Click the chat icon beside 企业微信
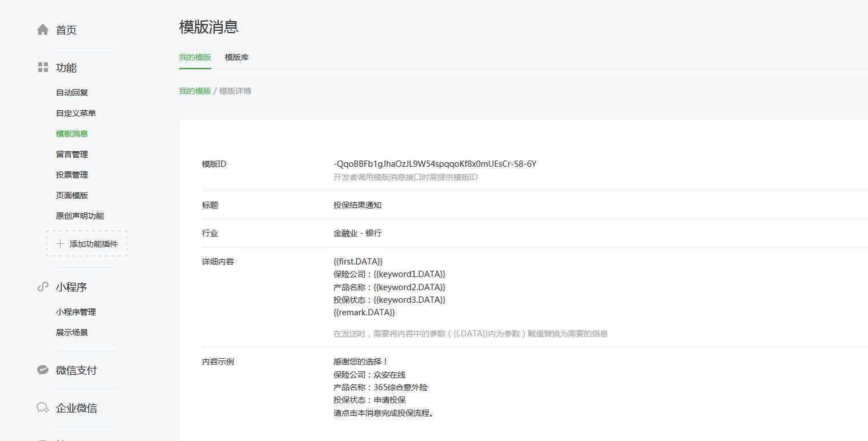Viewport: 868px width, 441px height. tap(43, 408)
